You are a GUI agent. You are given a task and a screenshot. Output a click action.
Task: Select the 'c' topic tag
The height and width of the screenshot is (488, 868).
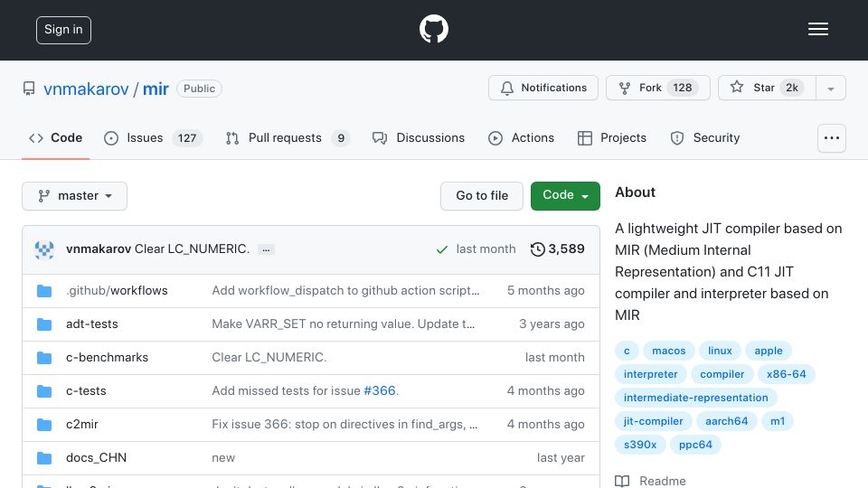[627, 351]
